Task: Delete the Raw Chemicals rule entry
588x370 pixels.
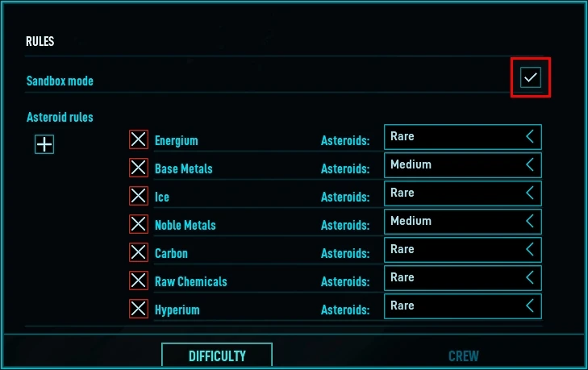Action: [x=139, y=280]
